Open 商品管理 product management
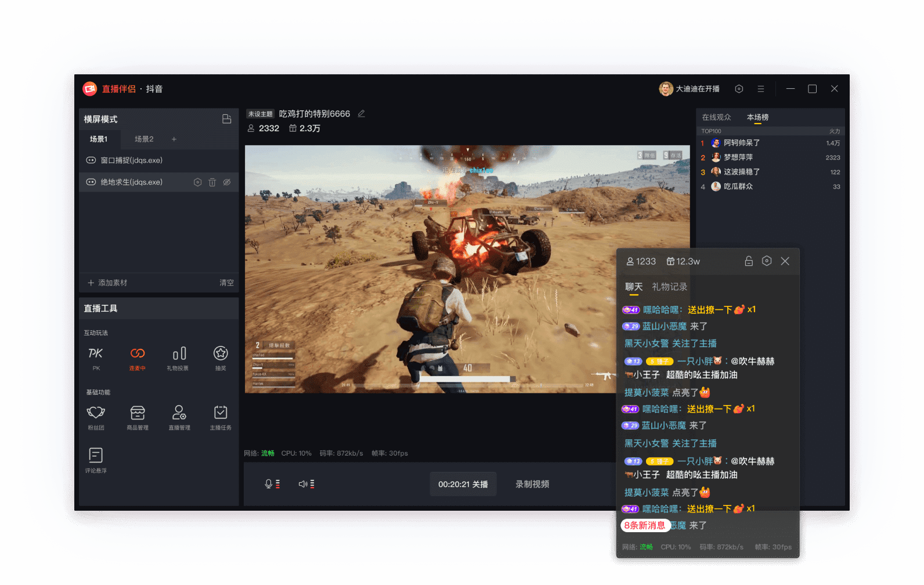The width and height of the screenshot is (924, 585). pos(138,417)
